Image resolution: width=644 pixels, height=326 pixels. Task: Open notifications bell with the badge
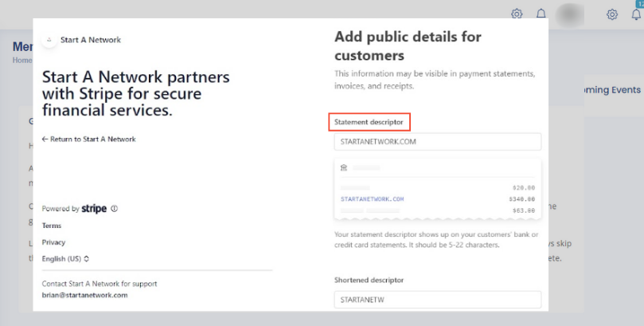coord(636,14)
